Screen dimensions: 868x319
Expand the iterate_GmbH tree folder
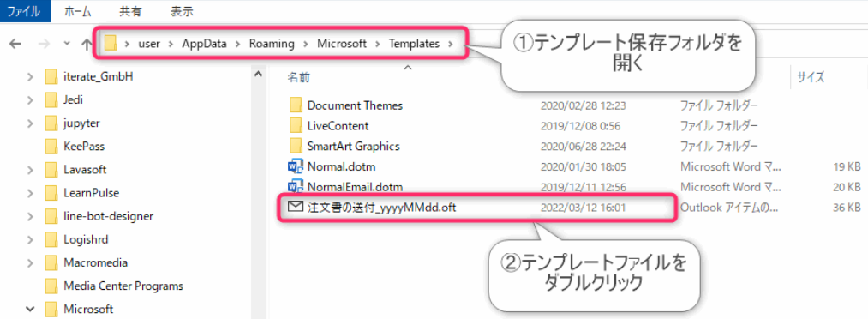(31, 76)
